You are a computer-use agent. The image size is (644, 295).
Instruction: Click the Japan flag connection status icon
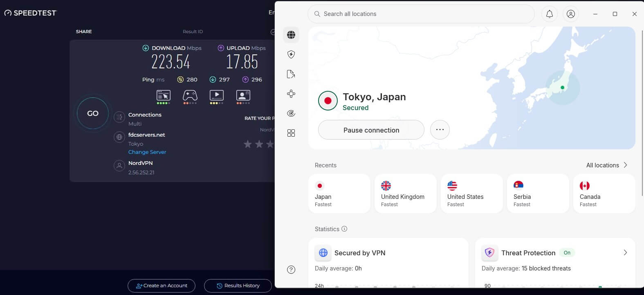click(328, 101)
